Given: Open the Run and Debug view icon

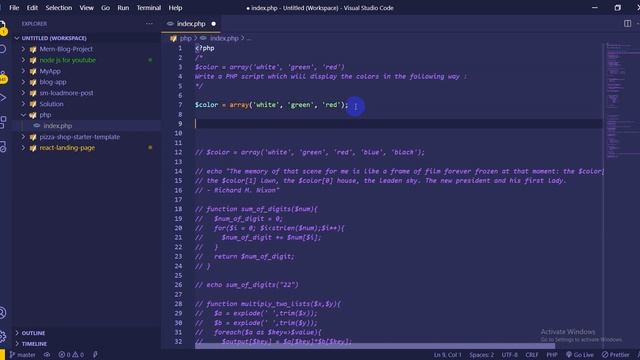Looking at the screenshot, I should coord(2,98).
